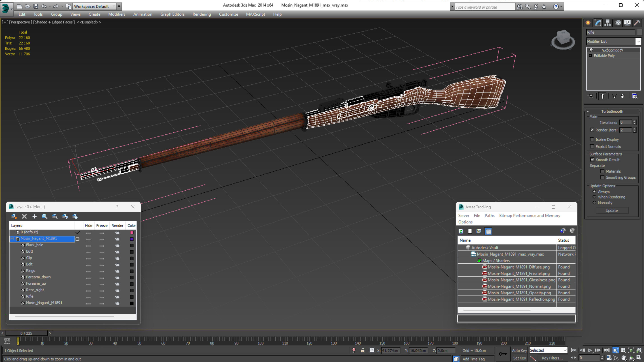This screenshot has width=644, height=362.
Task: Click the Selection Lock padlock icon
Action: (363, 350)
